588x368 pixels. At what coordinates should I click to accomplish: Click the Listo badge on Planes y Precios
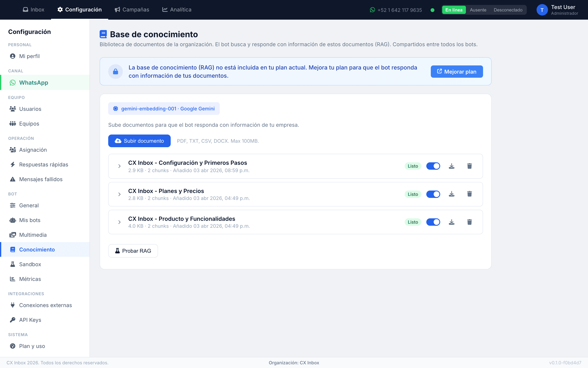[x=413, y=194]
